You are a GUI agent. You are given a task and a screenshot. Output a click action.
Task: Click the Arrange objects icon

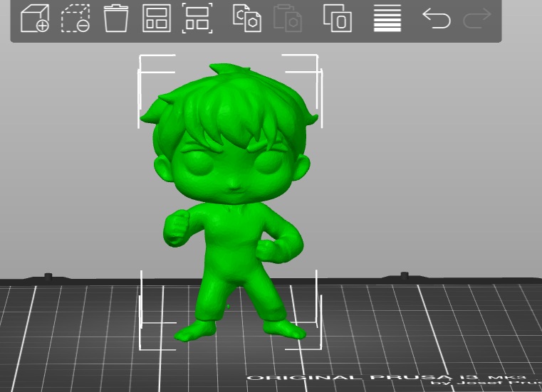[x=157, y=18]
